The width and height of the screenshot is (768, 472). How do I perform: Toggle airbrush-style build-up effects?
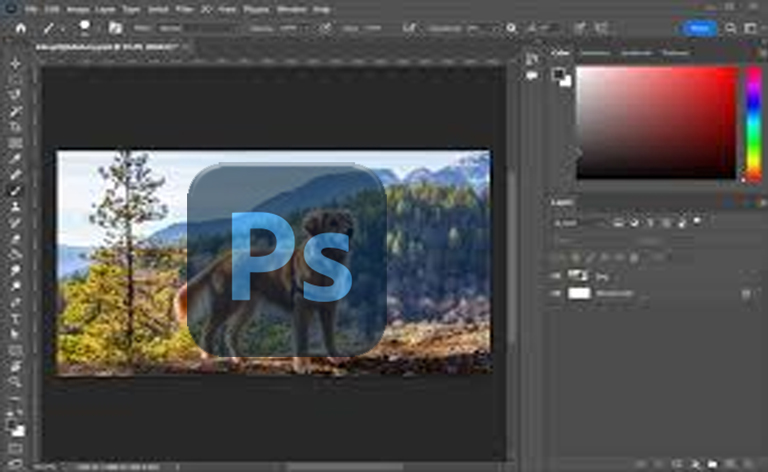pyautogui.click(x=409, y=28)
